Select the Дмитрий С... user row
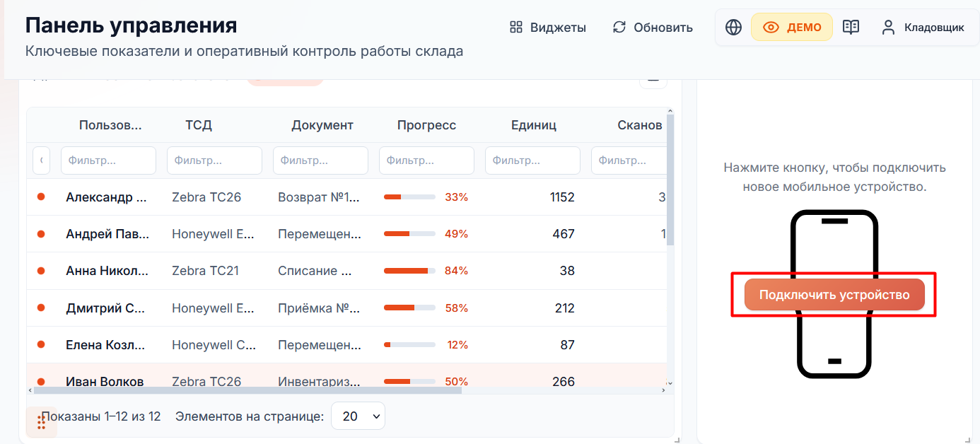 346,308
